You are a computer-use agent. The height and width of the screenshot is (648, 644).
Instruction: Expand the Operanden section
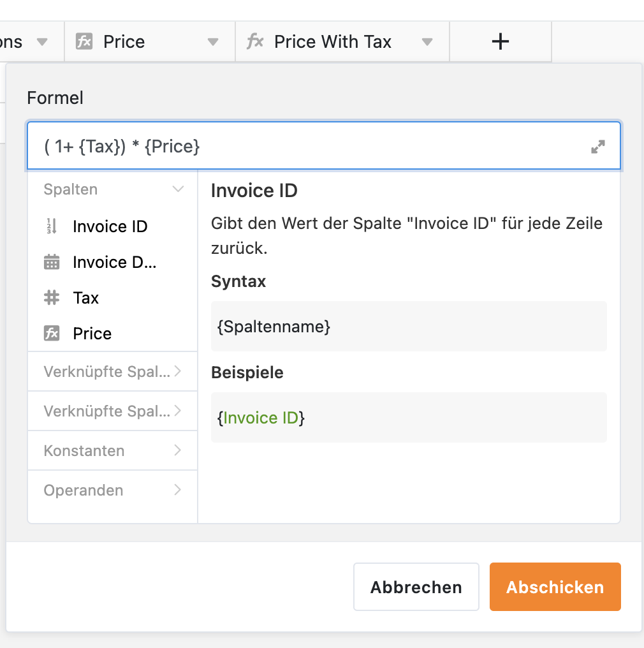[x=112, y=490]
